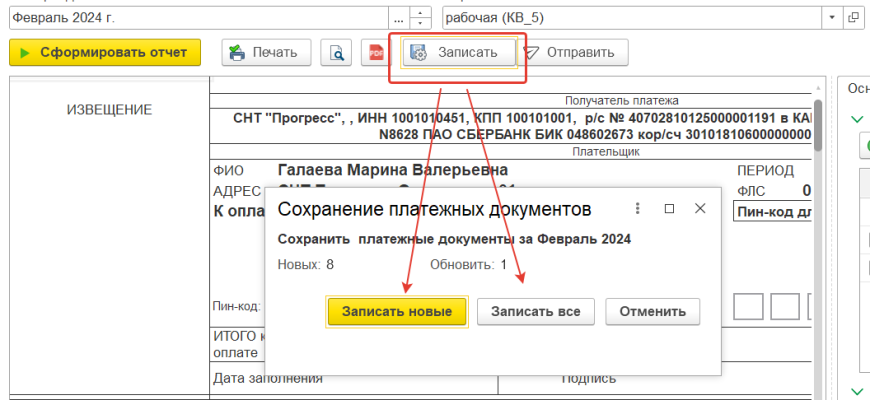The height and width of the screenshot is (400, 870).
Task: Expand the bottom-right green chevron section
Action: click(x=856, y=391)
